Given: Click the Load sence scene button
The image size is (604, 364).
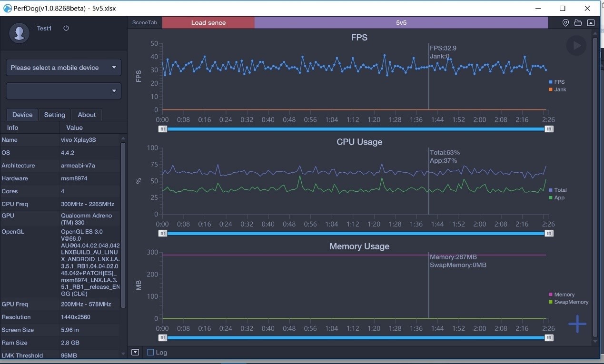Looking at the screenshot, I should 208,22.
